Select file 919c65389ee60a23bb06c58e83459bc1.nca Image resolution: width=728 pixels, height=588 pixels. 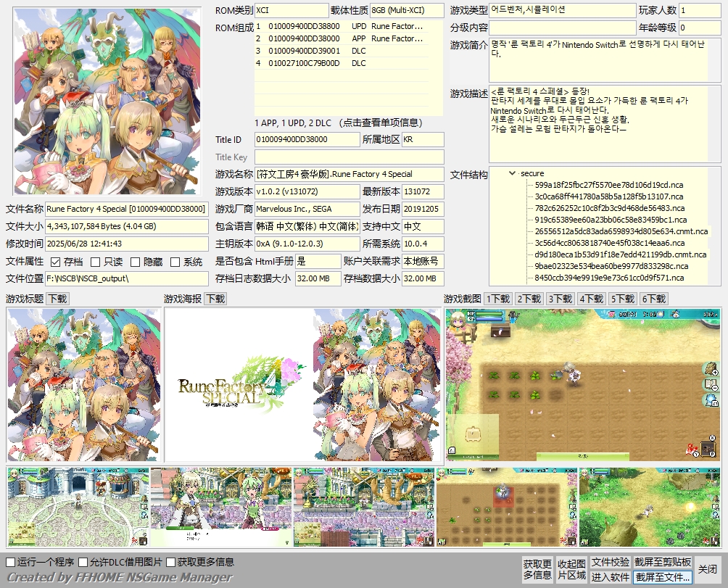611,220
